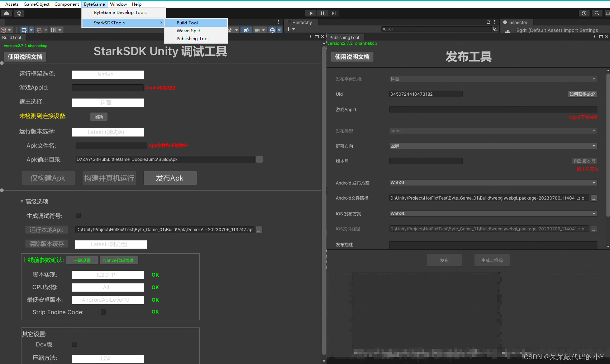Click Hierarchy add (+) button
This screenshot has height=364, width=610.
coord(289,29)
